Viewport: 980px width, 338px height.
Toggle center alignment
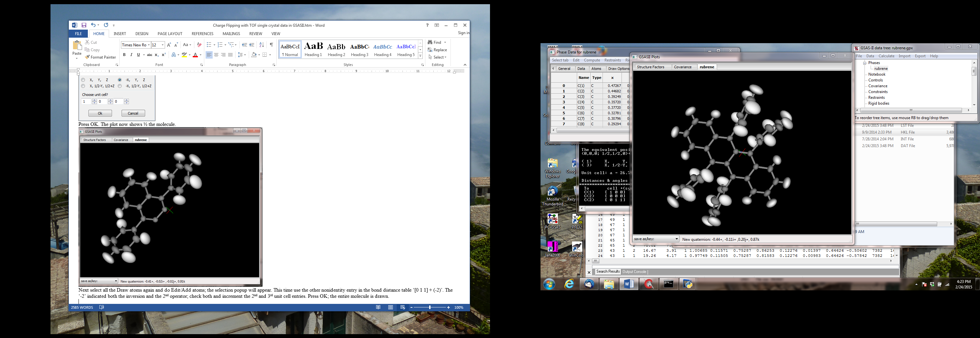pos(216,55)
